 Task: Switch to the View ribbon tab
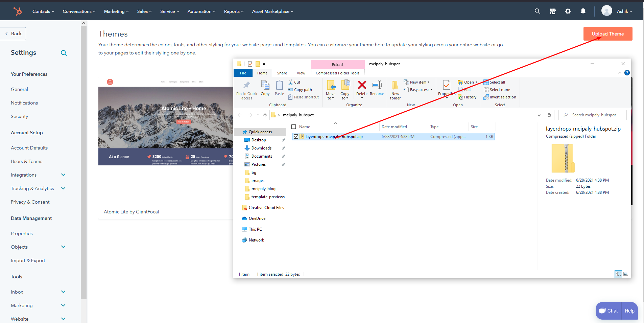301,73
